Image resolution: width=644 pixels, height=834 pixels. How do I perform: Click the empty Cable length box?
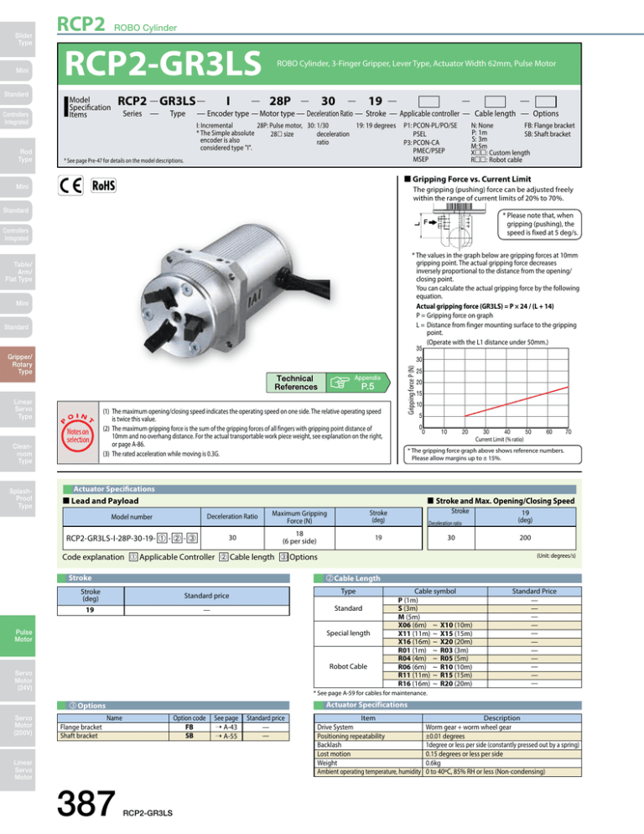[x=495, y=101]
